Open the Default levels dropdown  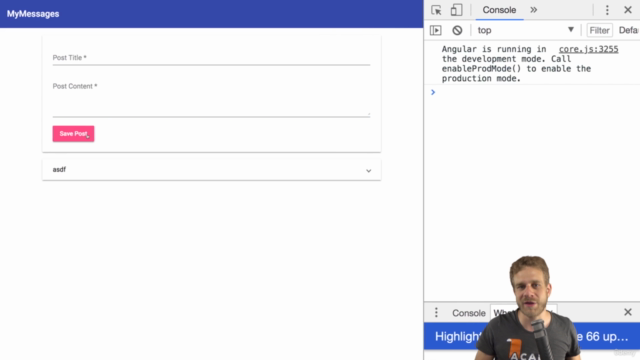point(629,30)
